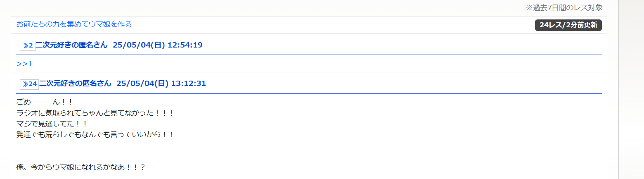Image resolution: width=644 pixels, height=179 pixels.
Task: Click poster name on the 13:12:31 post
Action: [75, 84]
